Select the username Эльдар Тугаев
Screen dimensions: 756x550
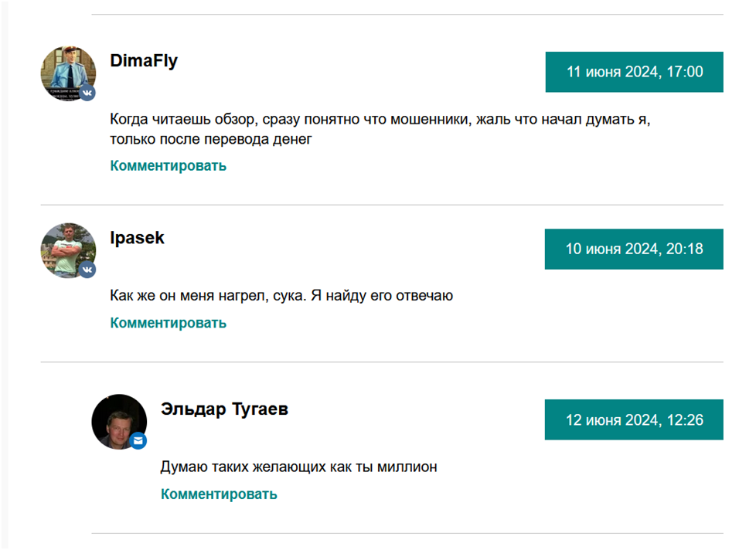point(224,409)
